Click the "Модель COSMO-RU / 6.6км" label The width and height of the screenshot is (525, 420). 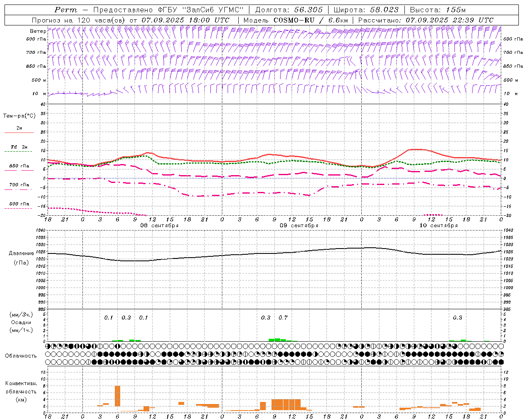tap(296, 20)
